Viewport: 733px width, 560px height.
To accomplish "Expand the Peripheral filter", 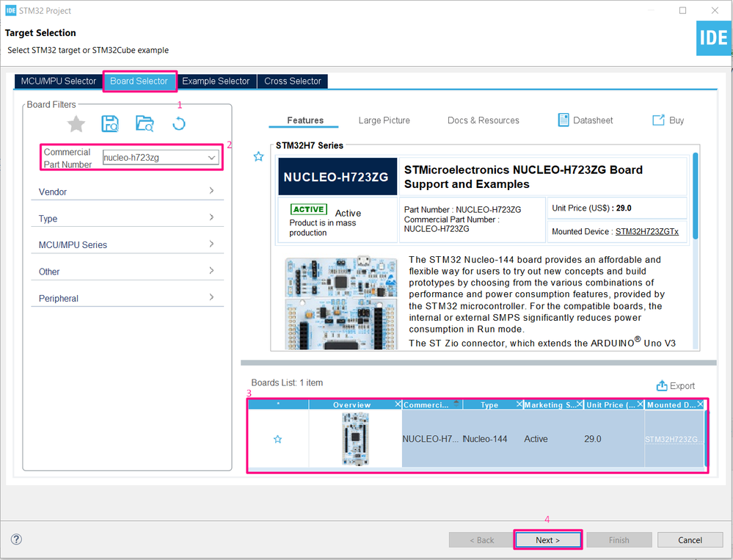I will [127, 298].
